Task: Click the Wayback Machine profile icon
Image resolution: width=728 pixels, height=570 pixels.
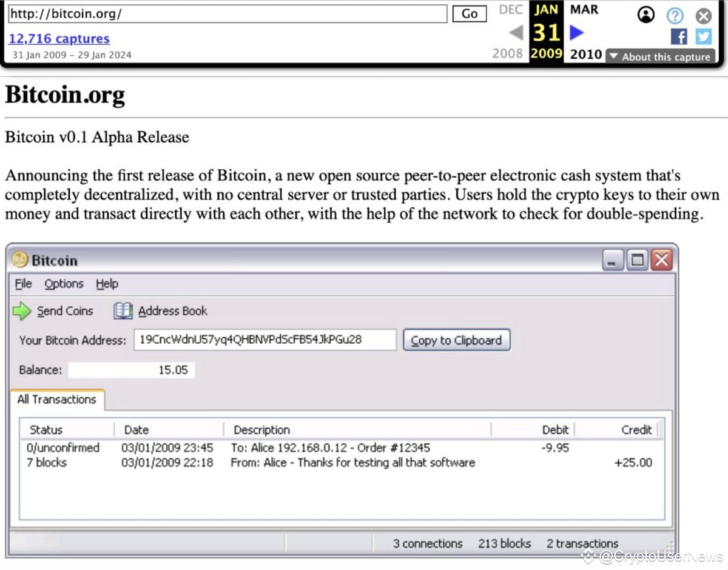Action: 646,16
